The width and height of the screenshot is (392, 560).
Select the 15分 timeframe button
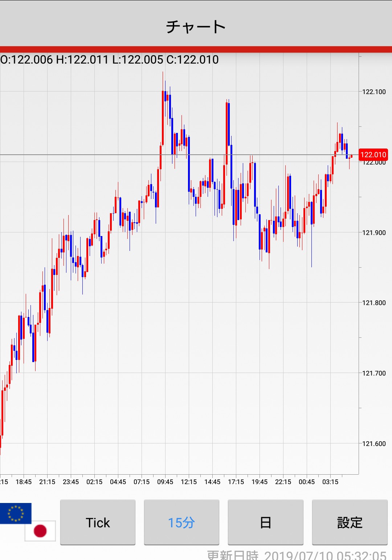click(181, 522)
